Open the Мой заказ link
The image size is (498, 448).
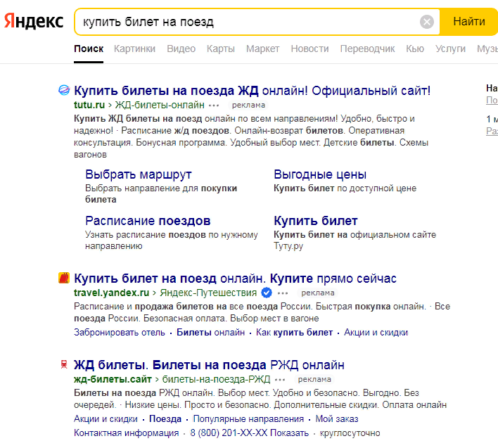(337, 418)
